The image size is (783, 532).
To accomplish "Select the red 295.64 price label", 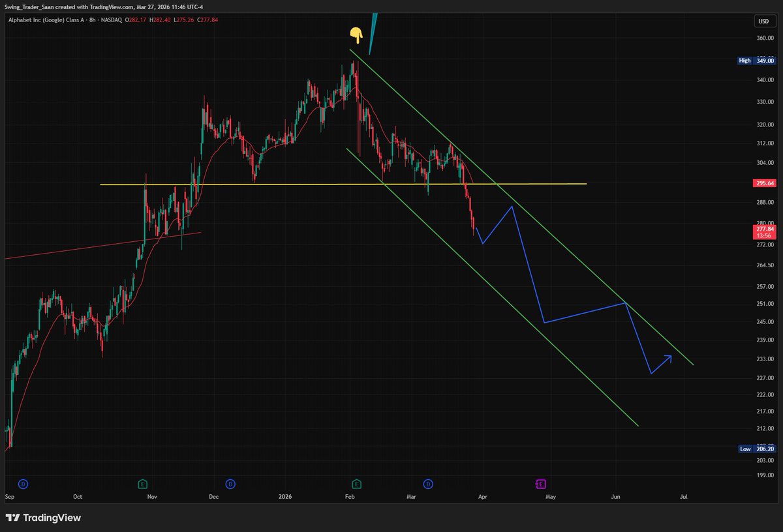I will (x=765, y=185).
